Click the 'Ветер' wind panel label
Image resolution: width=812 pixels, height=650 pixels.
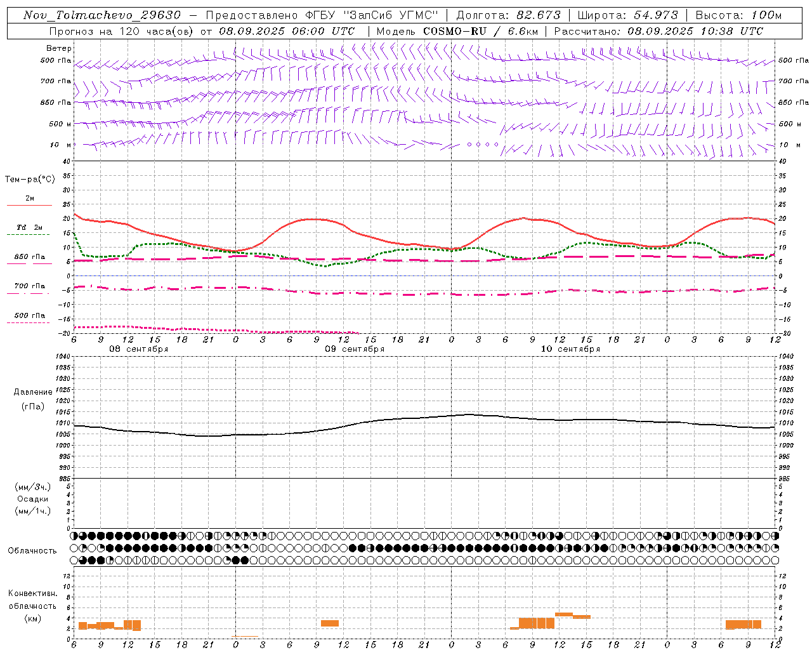[x=59, y=48]
